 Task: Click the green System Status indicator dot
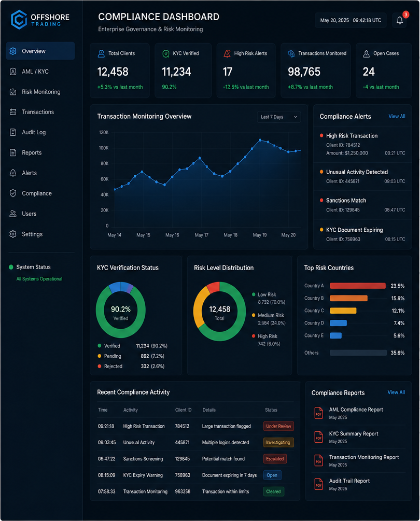[11, 267]
